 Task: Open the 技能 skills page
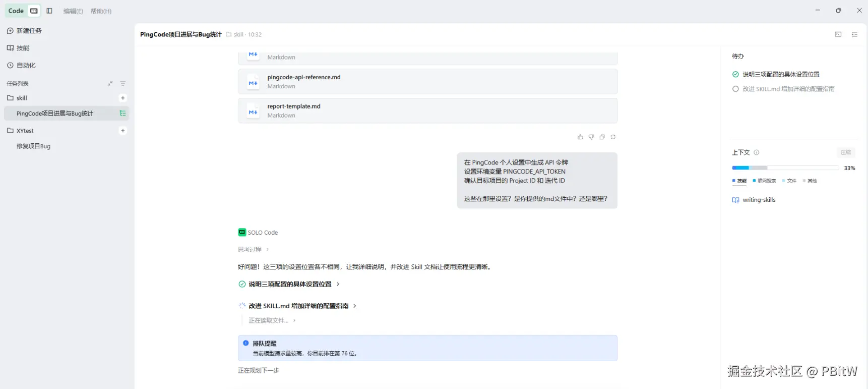click(18, 48)
